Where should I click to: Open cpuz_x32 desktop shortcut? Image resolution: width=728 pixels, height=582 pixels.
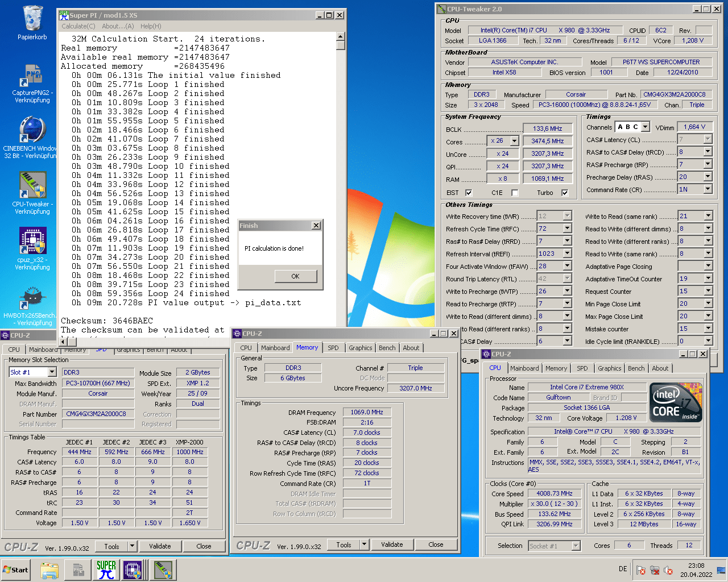click(x=32, y=249)
